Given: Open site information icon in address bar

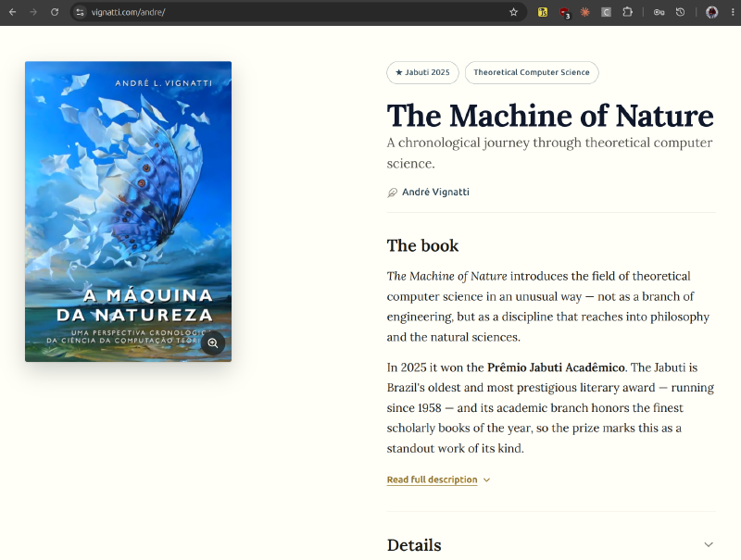Looking at the screenshot, I should [x=80, y=12].
